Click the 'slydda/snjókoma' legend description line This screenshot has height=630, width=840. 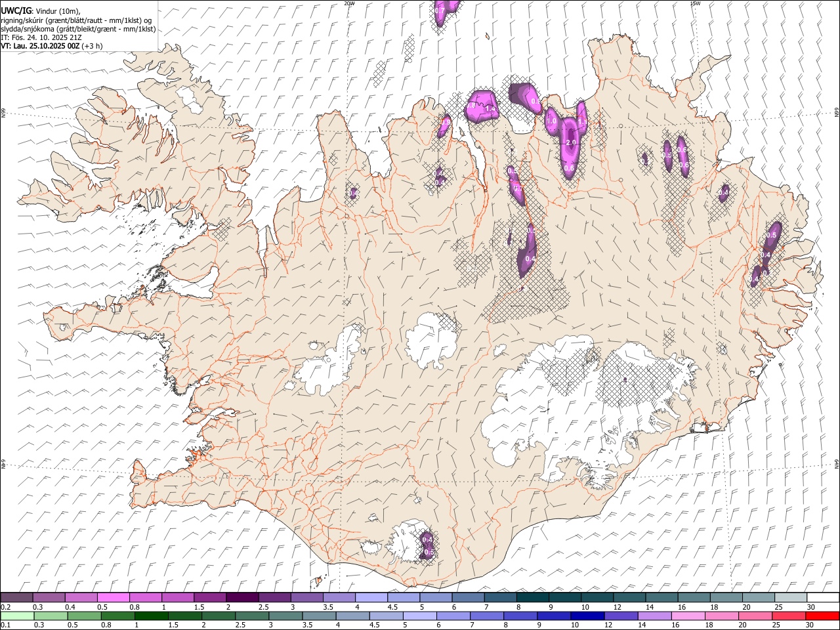point(78,29)
